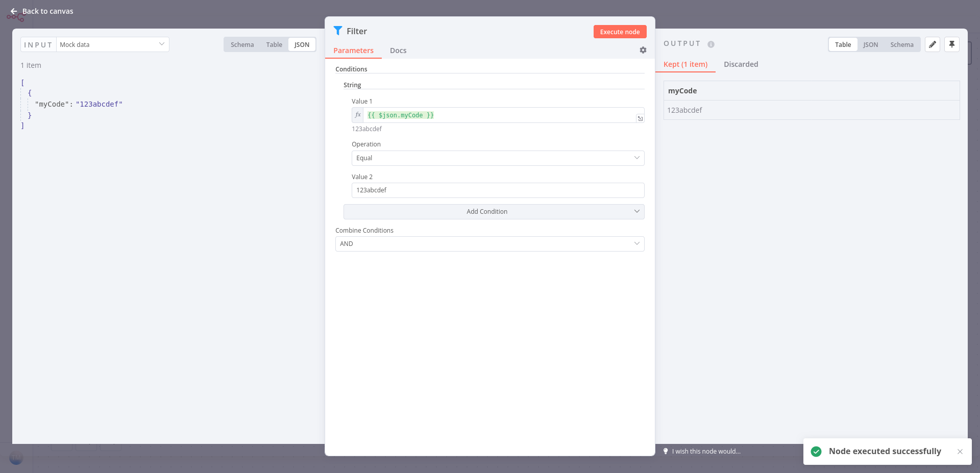Viewport: 980px width, 473px height.
Task: Open the Mock data input dropdown
Action: [x=113, y=44]
